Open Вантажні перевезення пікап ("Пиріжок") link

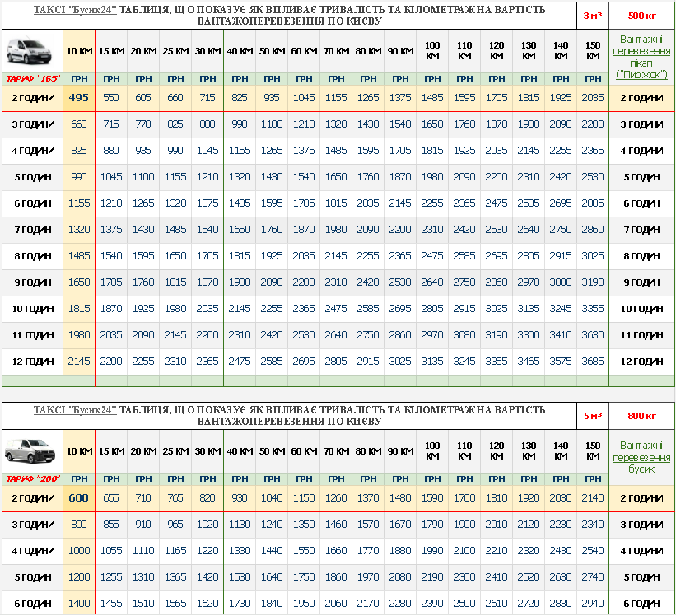coord(641,57)
